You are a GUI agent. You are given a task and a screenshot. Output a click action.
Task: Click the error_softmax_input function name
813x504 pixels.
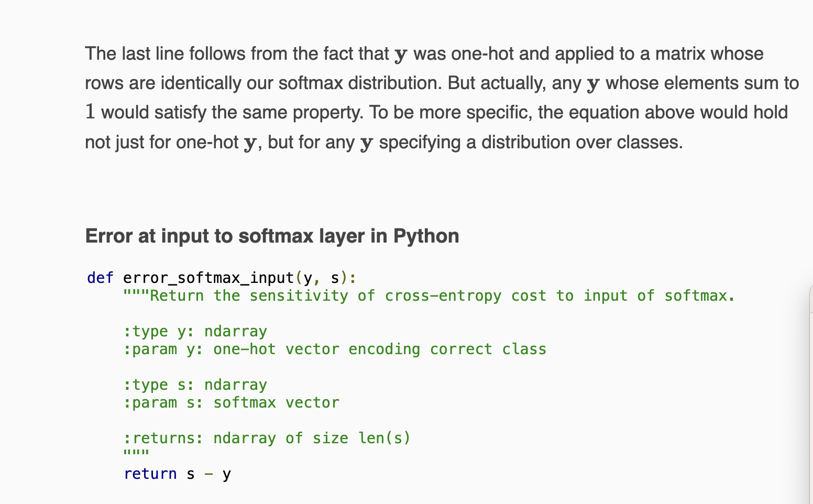208,278
